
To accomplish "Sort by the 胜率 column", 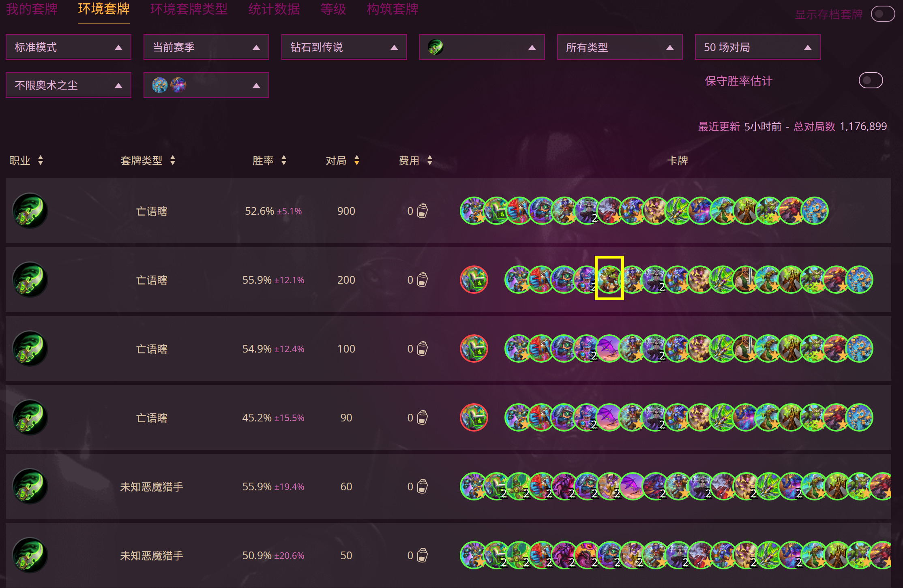I will tap(270, 160).
